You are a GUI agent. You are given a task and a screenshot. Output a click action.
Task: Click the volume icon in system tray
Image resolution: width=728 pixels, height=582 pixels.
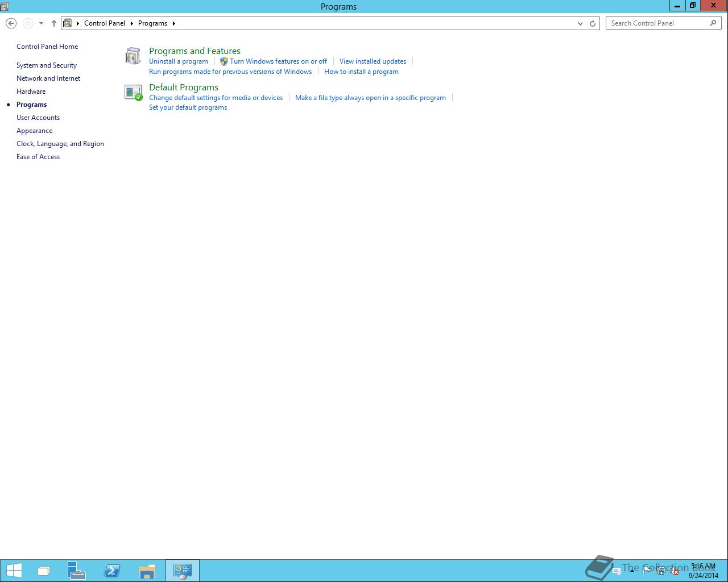pyautogui.click(x=675, y=571)
